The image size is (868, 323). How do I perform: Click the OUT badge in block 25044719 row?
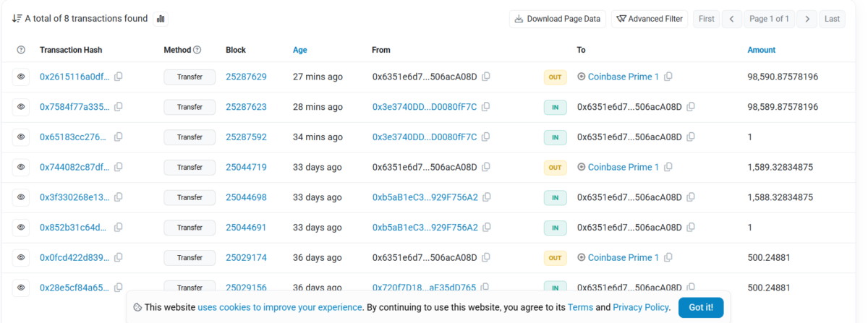(555, 167)
